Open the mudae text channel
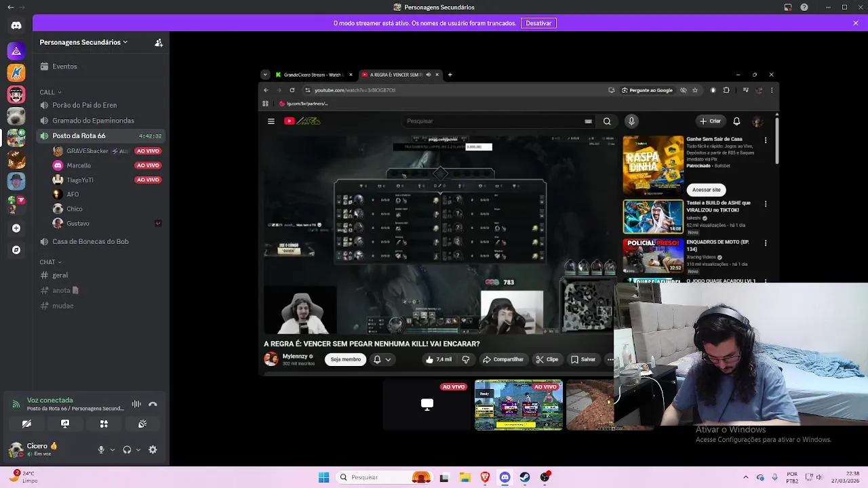The image size is (868, 488). point(102,306)
